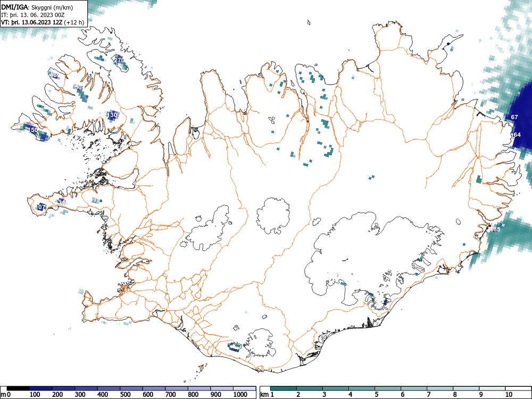Click the 150 visibility label on the map
The height and width of the screenshot is (399, 532).
32,130
